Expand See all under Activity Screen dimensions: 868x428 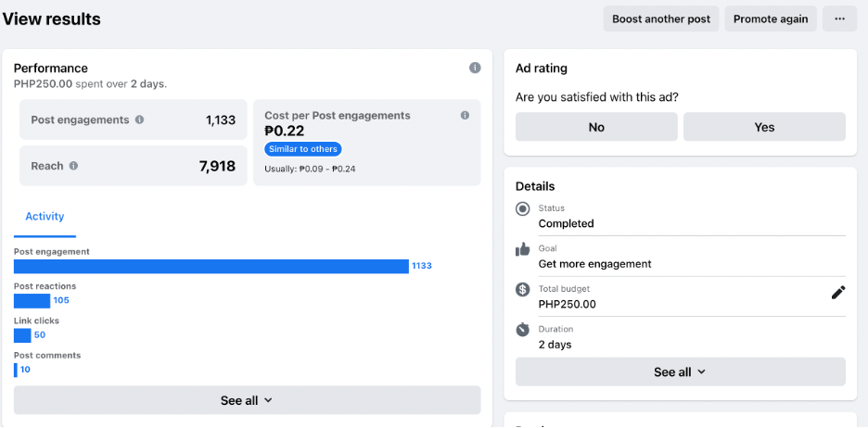247,400
